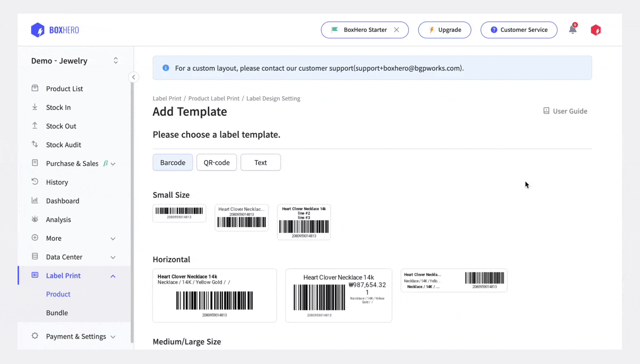Collapse the Label Print section

click(113, 276)
